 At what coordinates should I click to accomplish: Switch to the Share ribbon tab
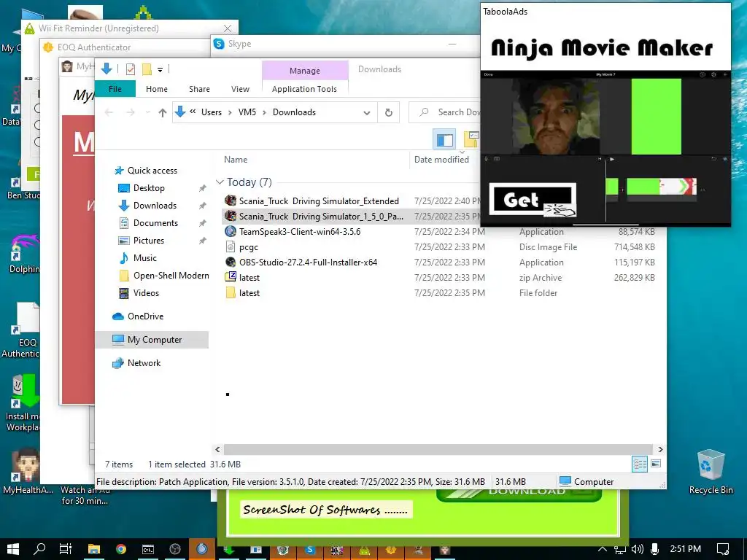[199, 89]
